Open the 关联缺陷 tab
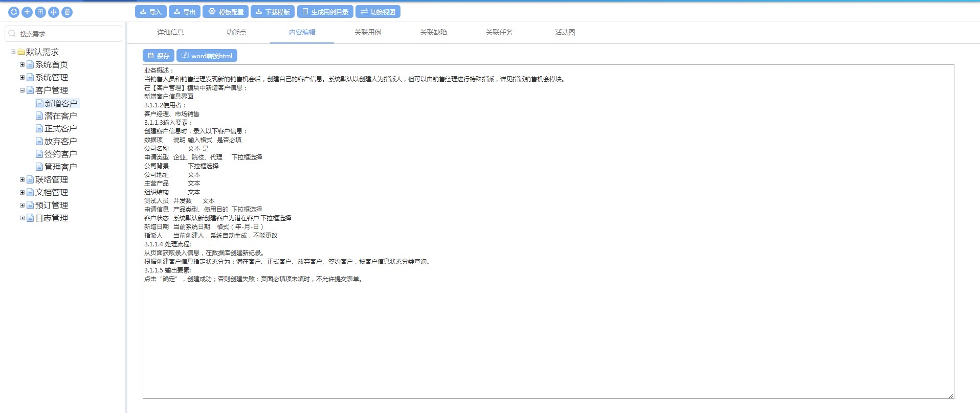 tap(433, 32)
